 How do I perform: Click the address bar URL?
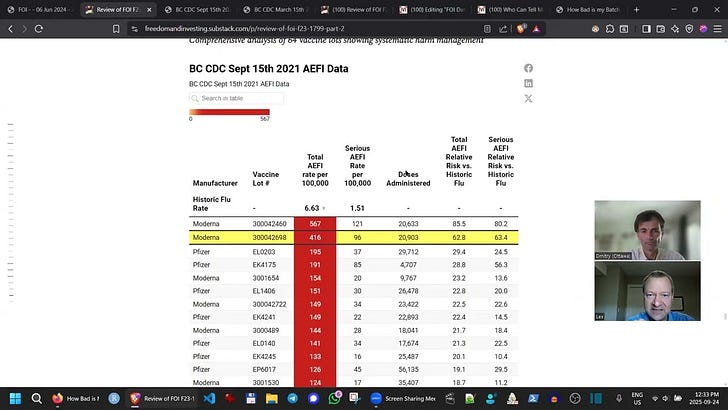(x=244, y=29)
